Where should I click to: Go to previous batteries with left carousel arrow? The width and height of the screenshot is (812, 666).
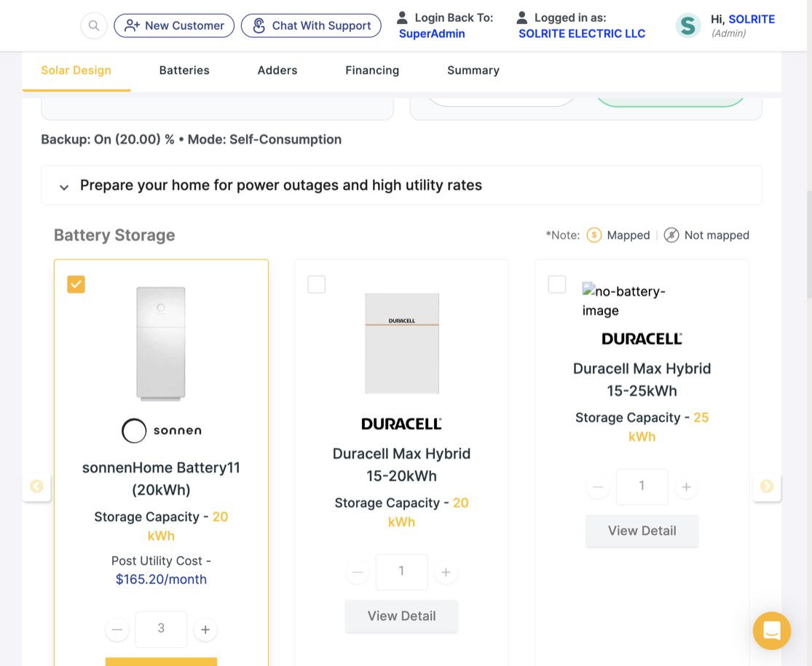pyautogui.click(x=36, y=487)
